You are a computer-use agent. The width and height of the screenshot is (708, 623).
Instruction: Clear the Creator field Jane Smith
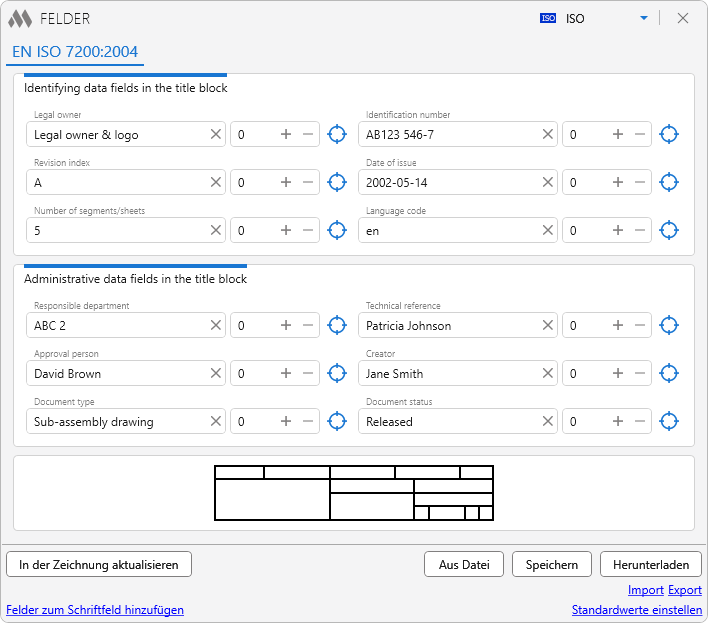click(x=548, y=374)
